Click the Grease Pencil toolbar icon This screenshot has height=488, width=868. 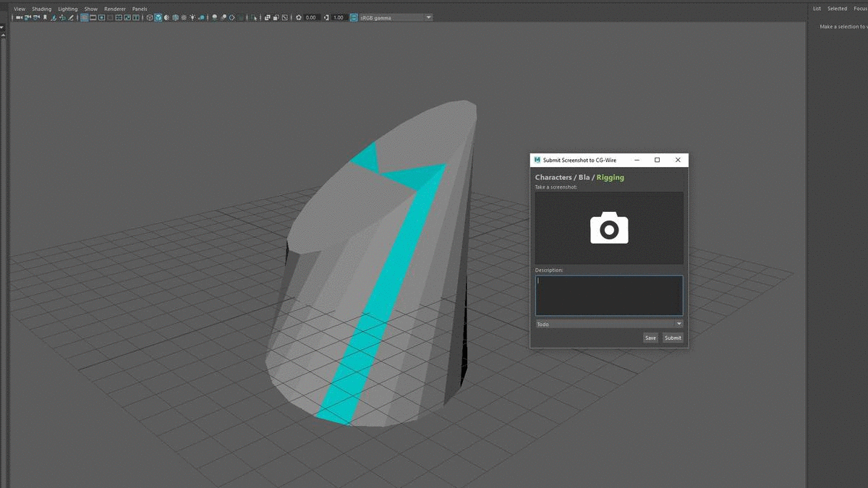pos(72,17)
